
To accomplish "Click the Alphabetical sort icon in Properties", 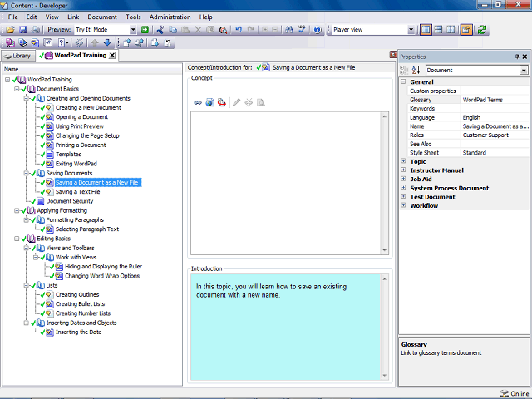I will [x=416, y=70].
